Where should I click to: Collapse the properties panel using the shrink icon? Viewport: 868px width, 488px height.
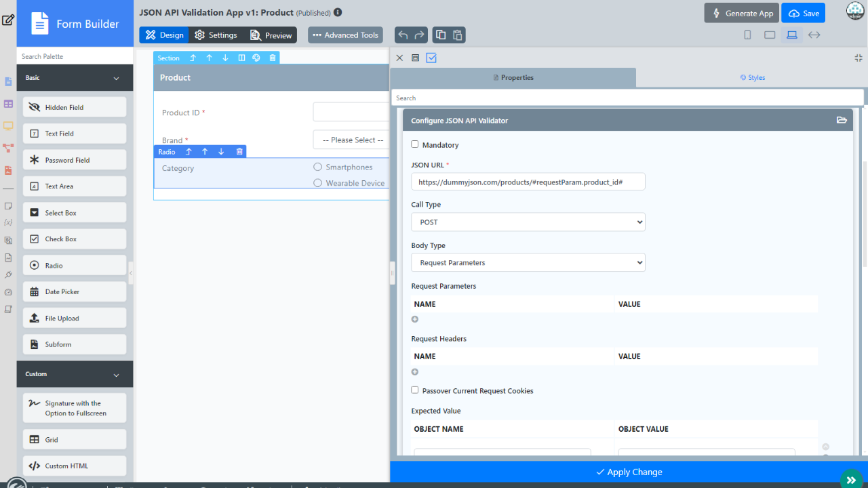click(x=859, y=58)
